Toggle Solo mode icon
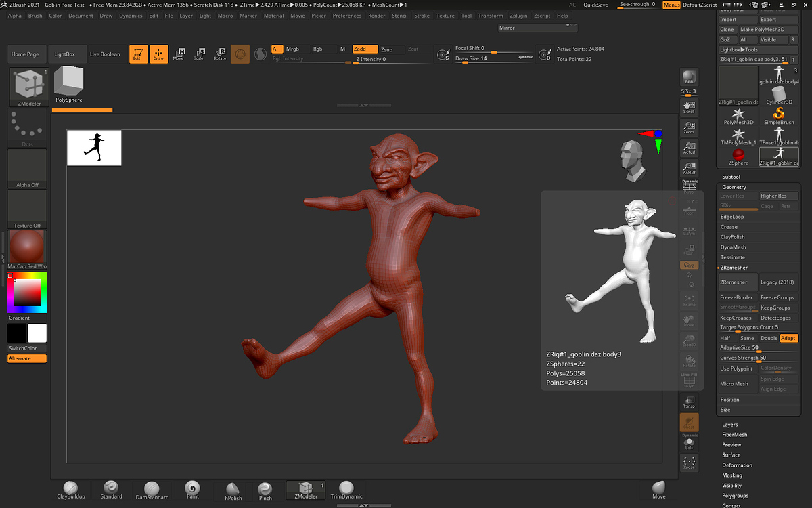Screen dimensions: 812x508 [x=689, y=442]
